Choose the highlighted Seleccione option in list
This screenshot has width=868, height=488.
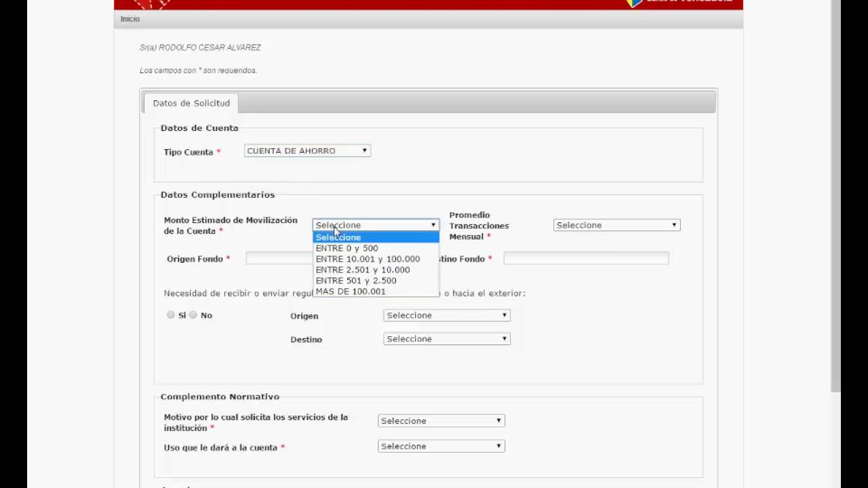click(x=376, y=237)
